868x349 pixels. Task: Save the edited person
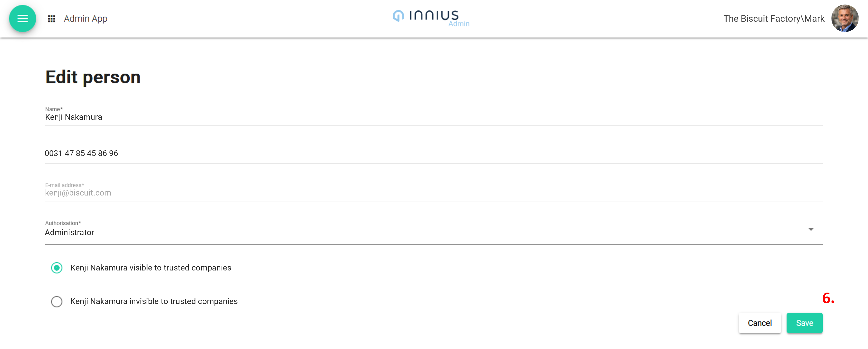pyautogui.click(x=804, y=323)
